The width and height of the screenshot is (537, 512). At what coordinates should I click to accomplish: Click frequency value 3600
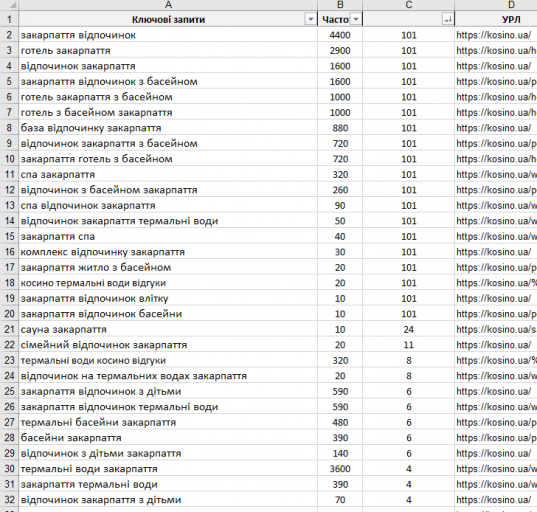click(340, 469)
